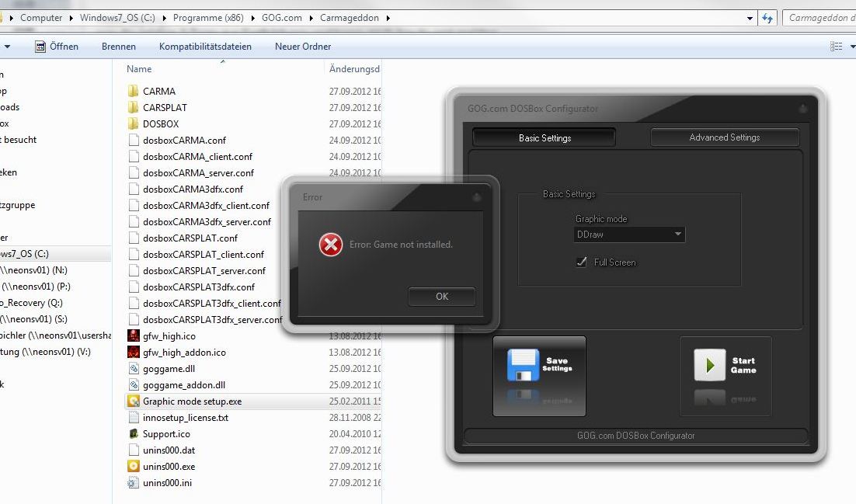This screenshot has height=504, width=856.
Task: Sort by the Änderungsdatum column header
Action: (353, 69)
